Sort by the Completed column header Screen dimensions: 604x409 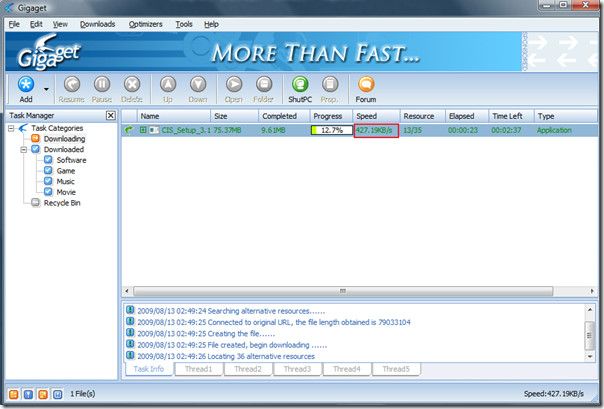click(284, 116)
